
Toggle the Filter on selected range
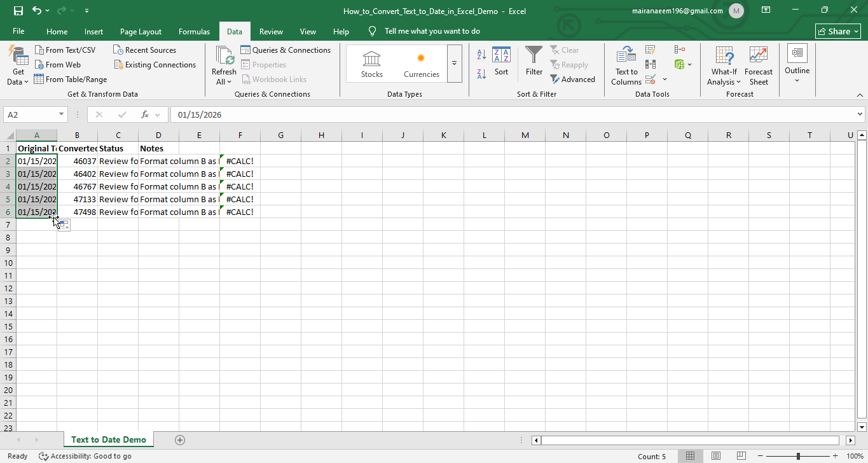coord(534,62)
